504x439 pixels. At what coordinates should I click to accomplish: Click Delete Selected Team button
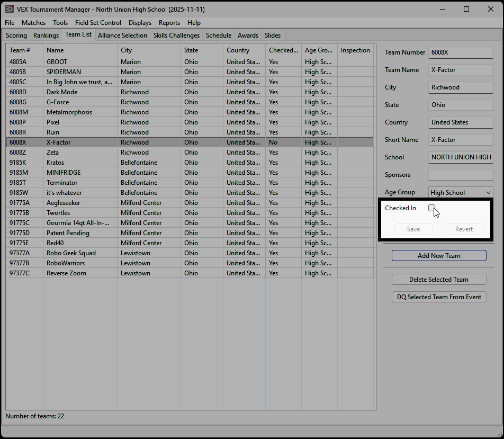point(439,280)
